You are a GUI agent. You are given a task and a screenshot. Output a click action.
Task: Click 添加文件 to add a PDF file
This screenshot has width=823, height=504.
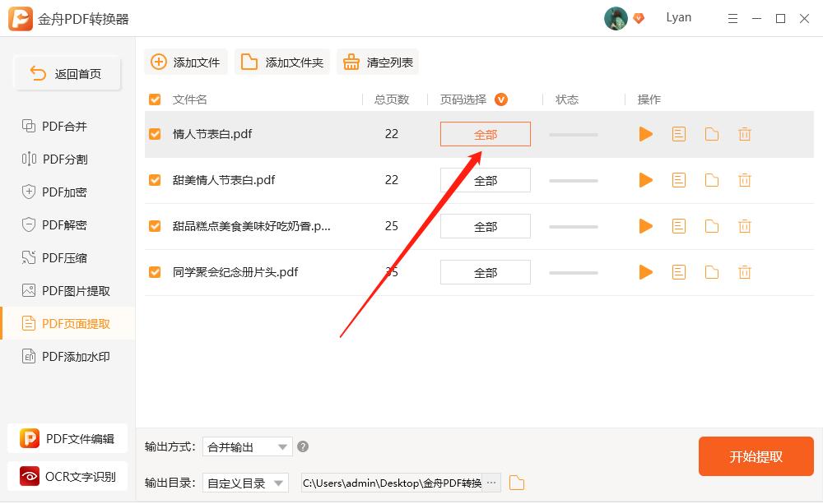pyautogui.click(x=185, y=61)
